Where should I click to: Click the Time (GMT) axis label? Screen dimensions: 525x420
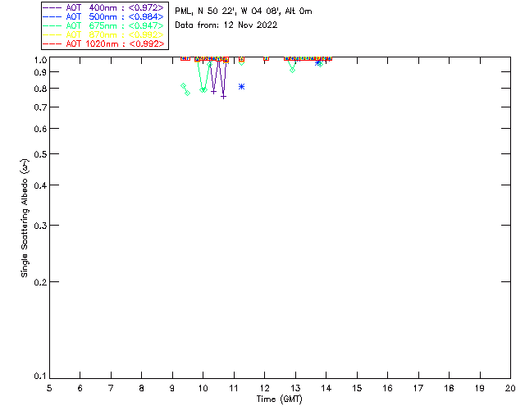(279, 399)
